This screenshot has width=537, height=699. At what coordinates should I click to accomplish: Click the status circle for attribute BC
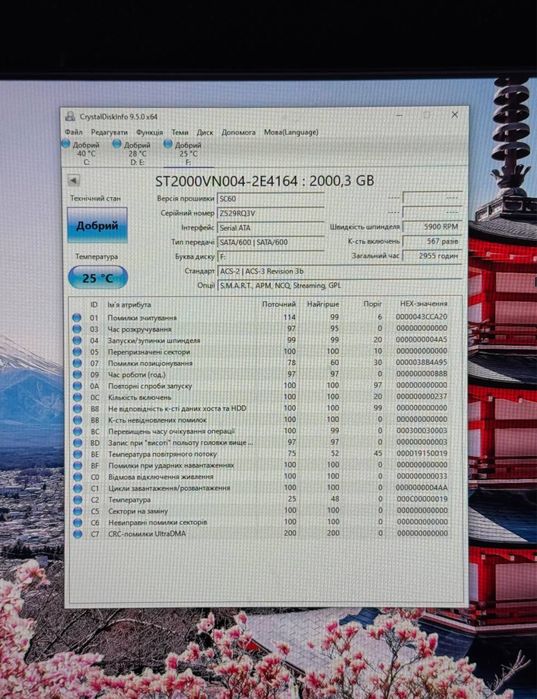pos(78,431)
